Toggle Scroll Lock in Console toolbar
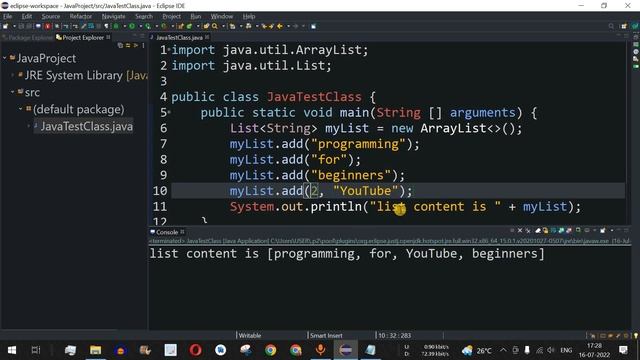Screen dimensions: 640x360 (x=545, y=231)
